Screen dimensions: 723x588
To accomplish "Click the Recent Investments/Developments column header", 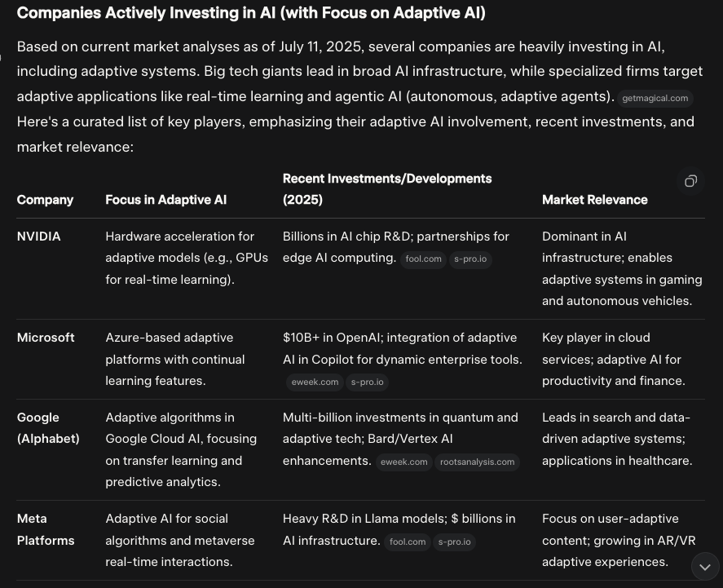I will pyautogui.click(x=387, y=189).
